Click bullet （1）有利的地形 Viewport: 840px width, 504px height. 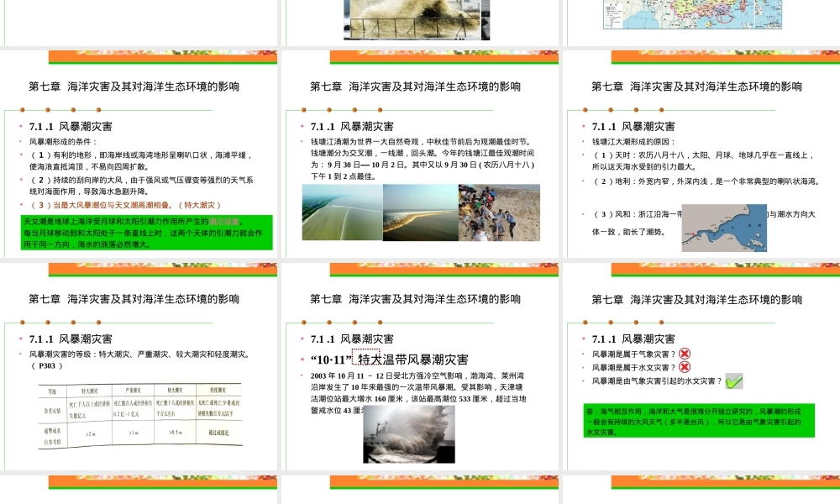tap(141, 160)
